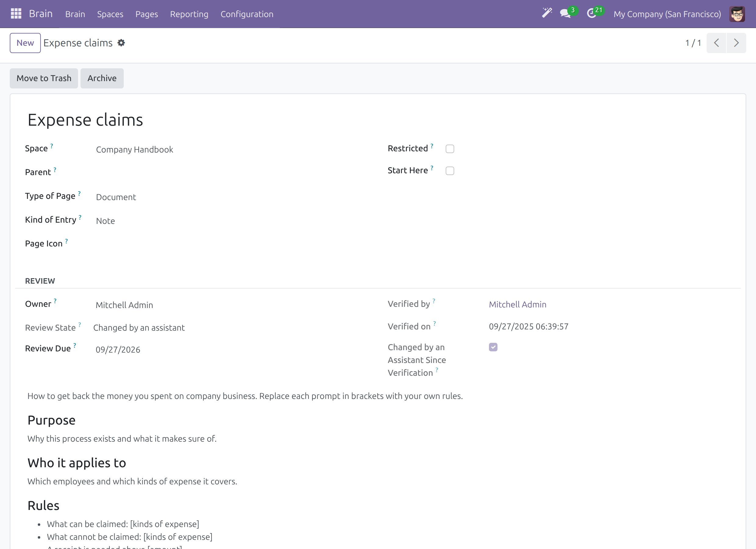Open the apps grid home menu
Viewport: 756px width, 549px height.
(x=16, y=14)
